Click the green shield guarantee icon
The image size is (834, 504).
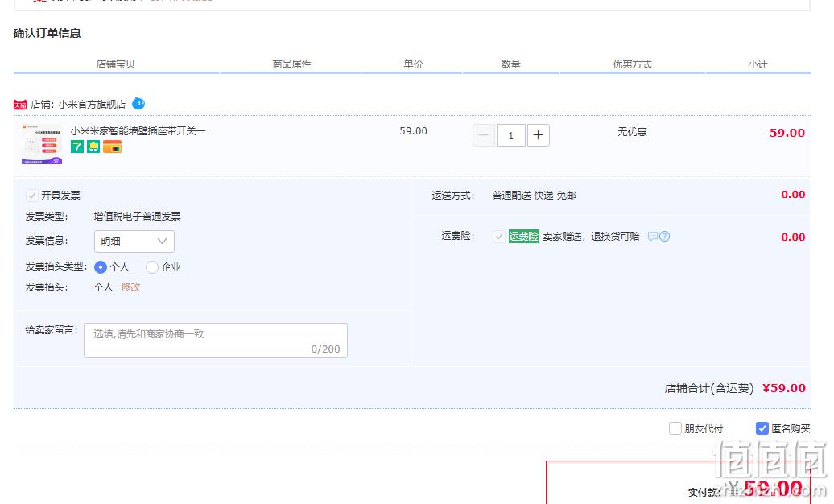93,147
